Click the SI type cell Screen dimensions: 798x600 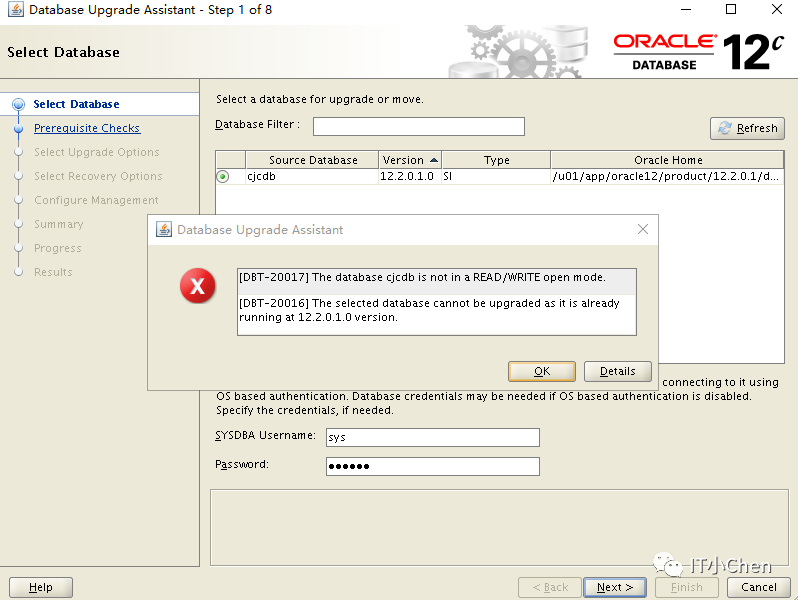[496, 177]
